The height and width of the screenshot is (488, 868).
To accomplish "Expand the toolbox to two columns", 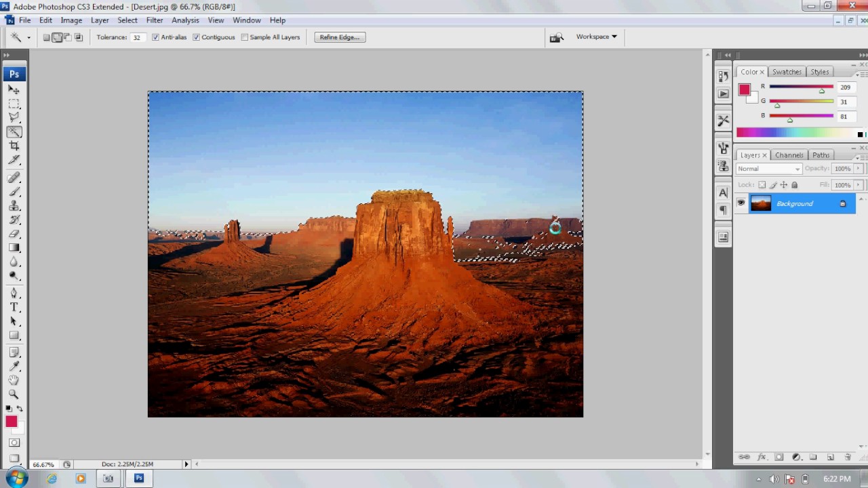I will [x=7, y=56].
